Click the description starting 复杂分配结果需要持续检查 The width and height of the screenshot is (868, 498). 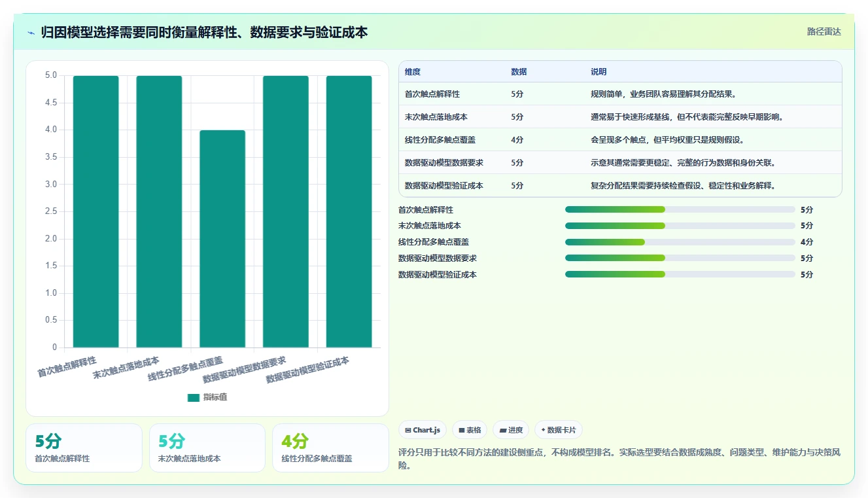[684, 186]
